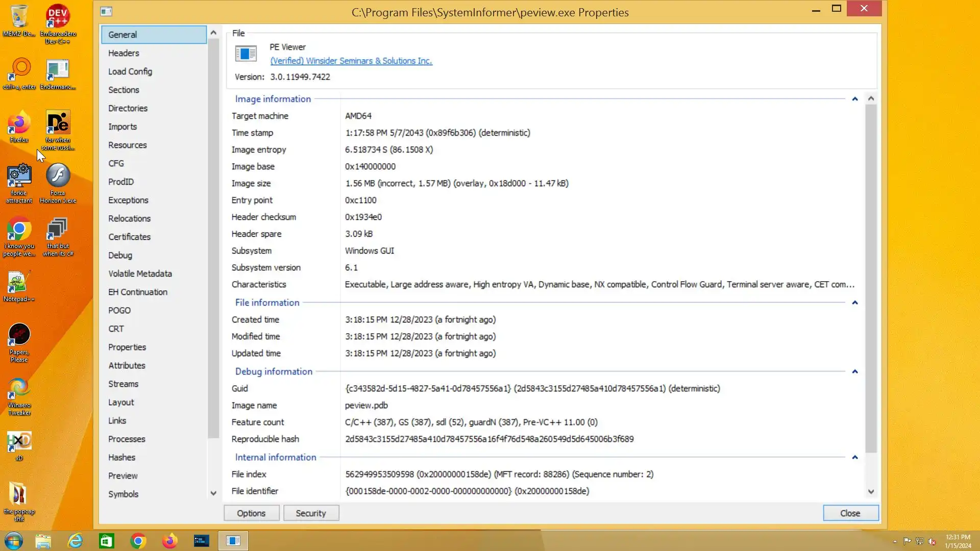This screenshot has width=980, height=551.
Task: Click the Windows Start button
Action: coord(13,541)
